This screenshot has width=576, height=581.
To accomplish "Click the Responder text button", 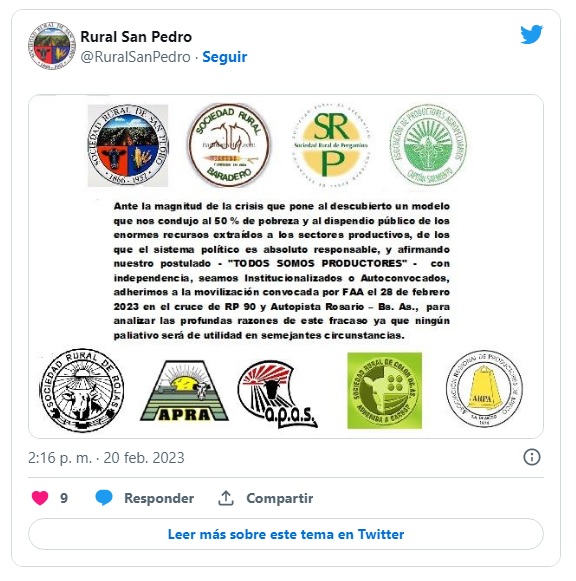I will [159, 498].
